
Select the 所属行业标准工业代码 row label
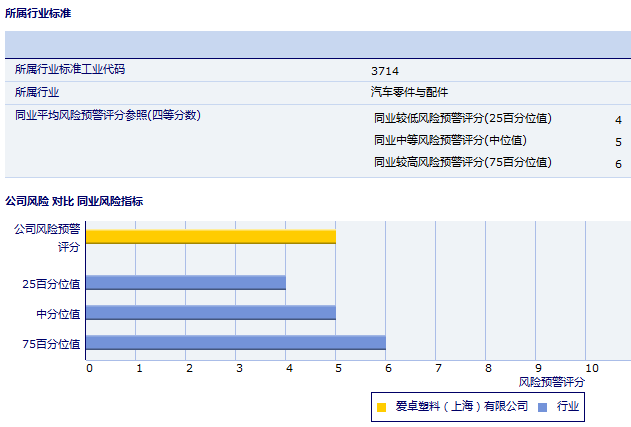click(x=70, y=70)
